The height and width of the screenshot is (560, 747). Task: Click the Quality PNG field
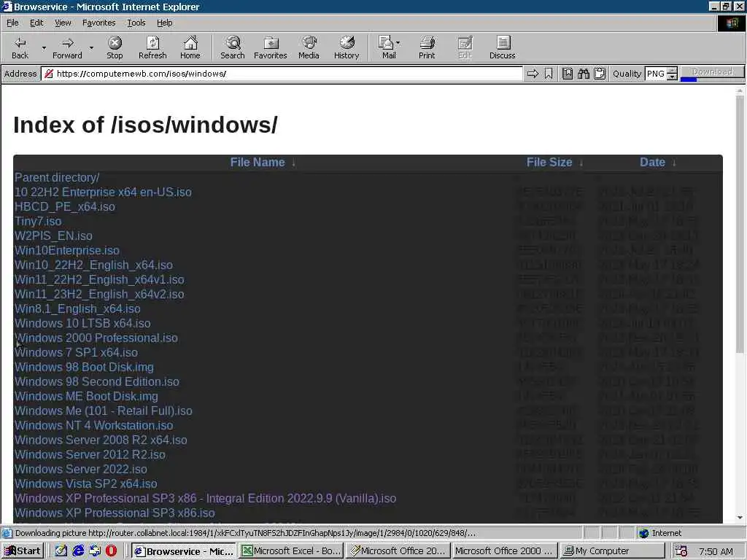(656, 74)
